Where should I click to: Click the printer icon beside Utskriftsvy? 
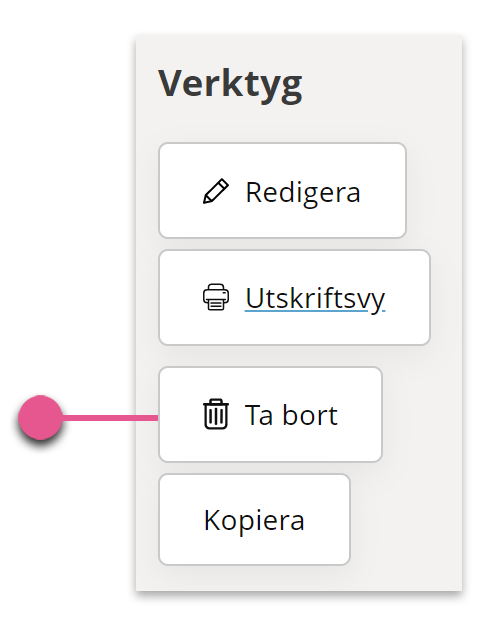[216, 297]
